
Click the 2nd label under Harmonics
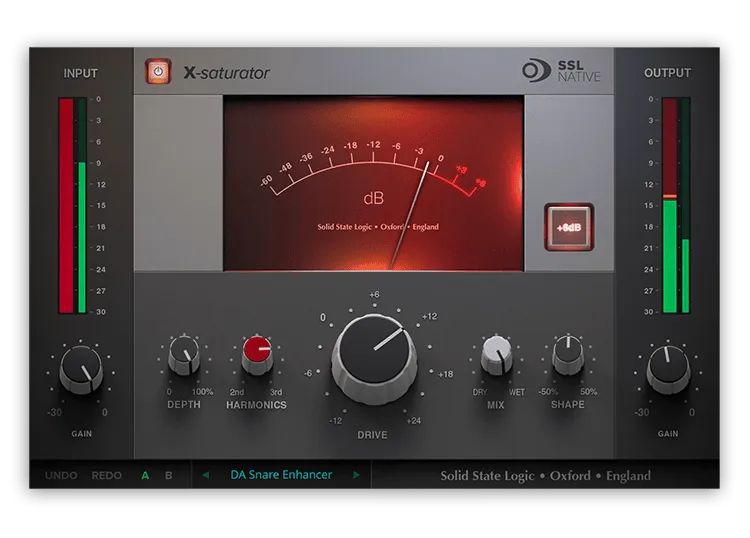[x=236, y=392]
